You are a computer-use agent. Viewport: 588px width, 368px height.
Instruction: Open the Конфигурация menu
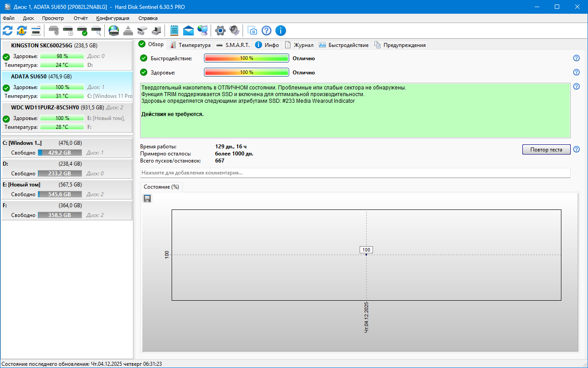[x=113, y=18]
